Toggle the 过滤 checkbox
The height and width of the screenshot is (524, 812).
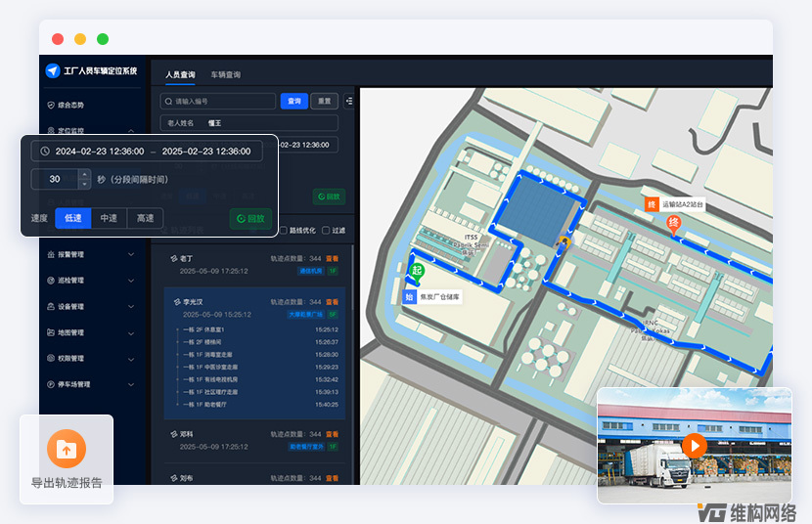326,231
